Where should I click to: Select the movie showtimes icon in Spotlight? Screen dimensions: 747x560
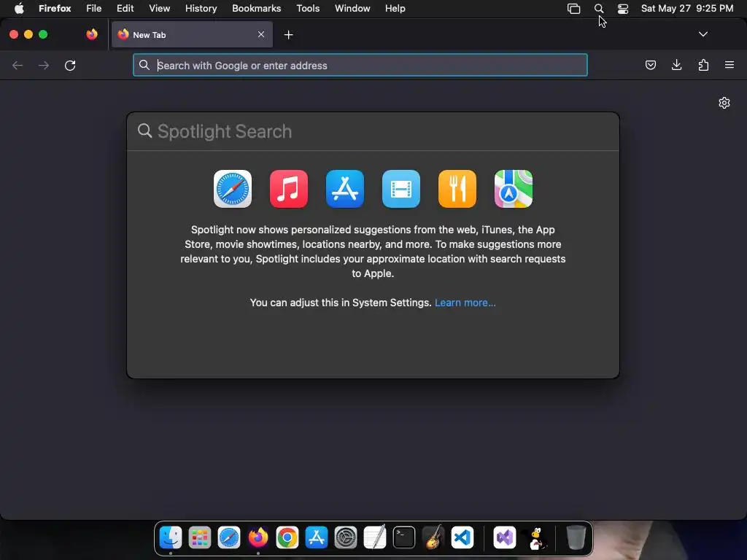(401, 189)
